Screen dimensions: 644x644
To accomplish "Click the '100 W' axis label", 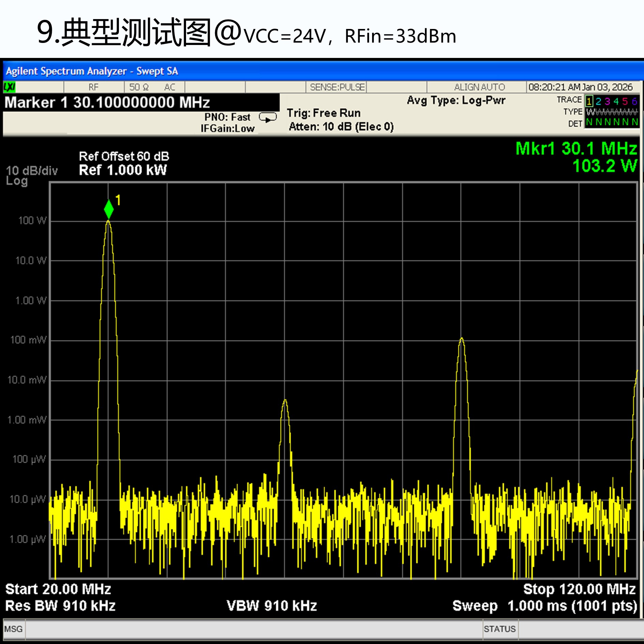I will click(x=32, y=220).
